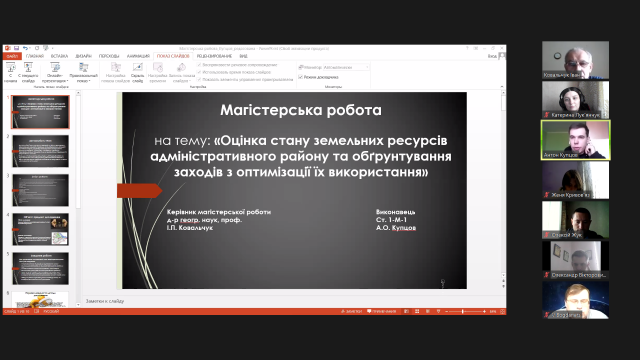Select the ПОКАЗ СЛАЙДОВ (Slide Show) tab
The image size is (640, 360).
pos(173,56)
